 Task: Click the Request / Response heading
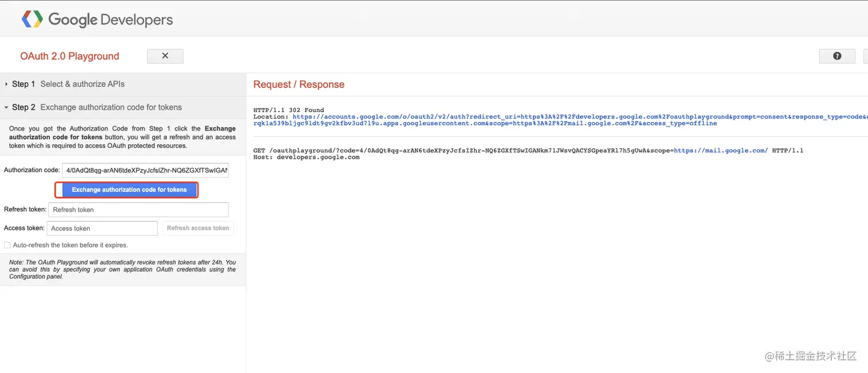coord(299,84)
